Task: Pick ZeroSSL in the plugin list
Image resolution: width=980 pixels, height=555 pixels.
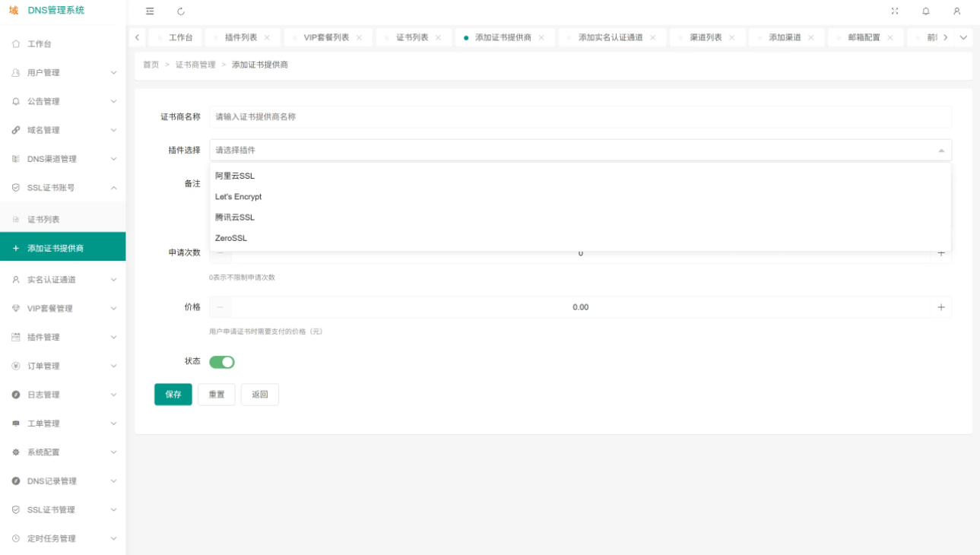Action: (x=231, y=238)
